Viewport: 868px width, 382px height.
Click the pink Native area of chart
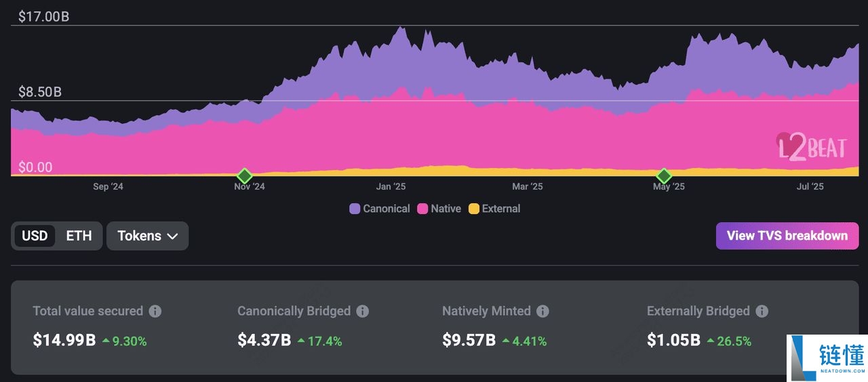point(407,135)
